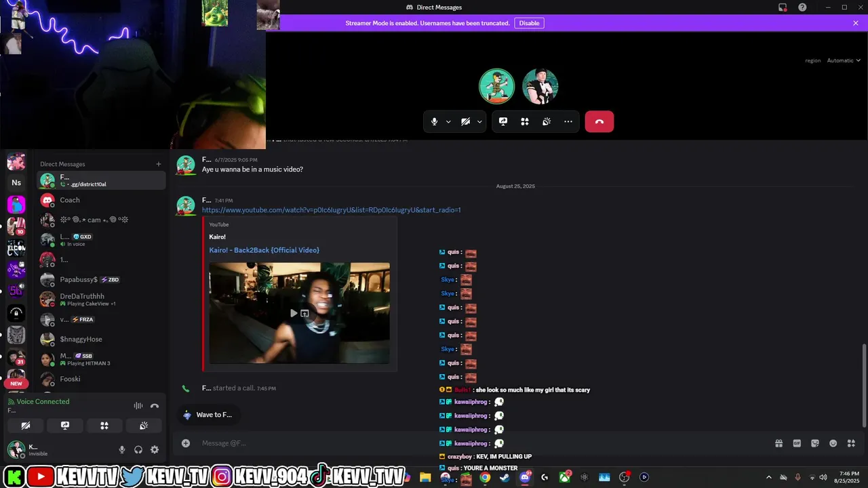Open Google Chrome from the taskbar
The width and height of the screenshot is (868, 488).
point(485,477)
